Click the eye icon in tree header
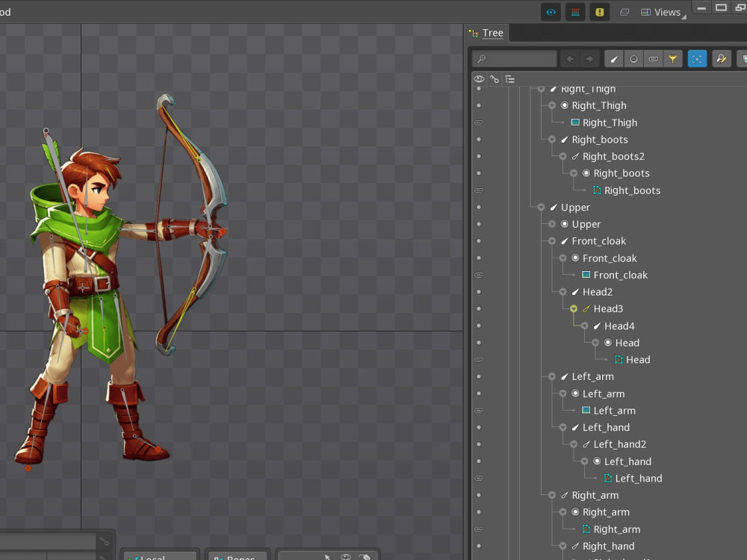 479,79
